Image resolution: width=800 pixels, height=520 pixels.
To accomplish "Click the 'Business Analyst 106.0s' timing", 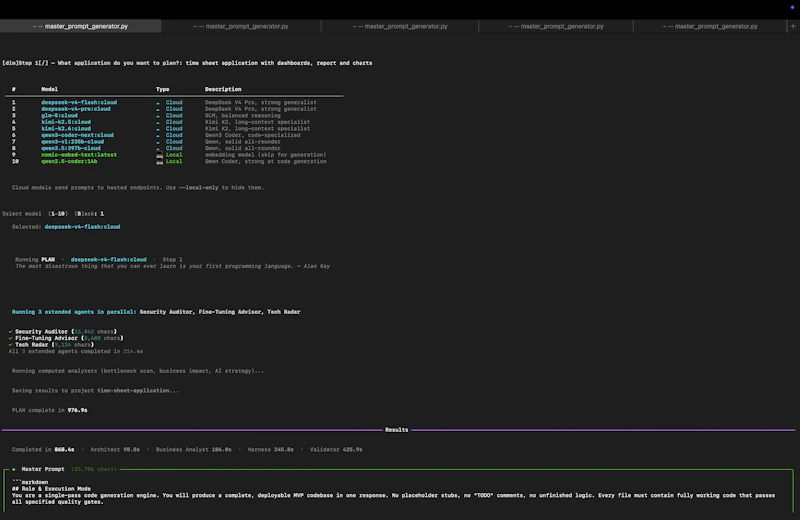I will click(193, 450).
